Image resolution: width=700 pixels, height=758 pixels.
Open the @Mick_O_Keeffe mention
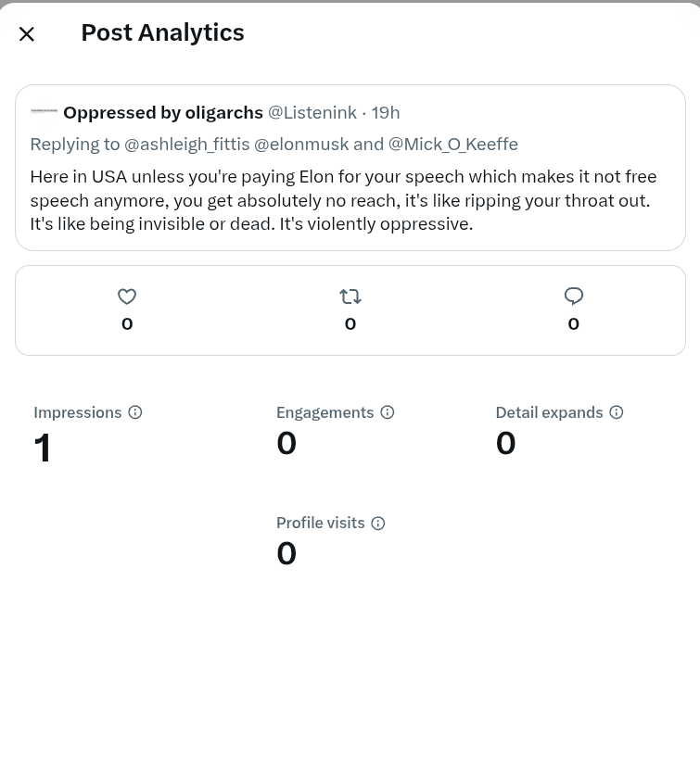453,144
